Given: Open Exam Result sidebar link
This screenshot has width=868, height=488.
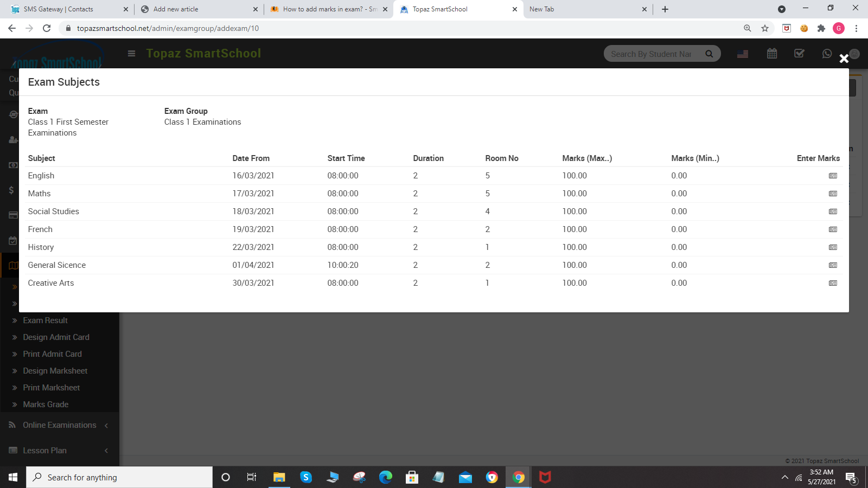Looking at the screenshot, I should (x=45, y=320).
